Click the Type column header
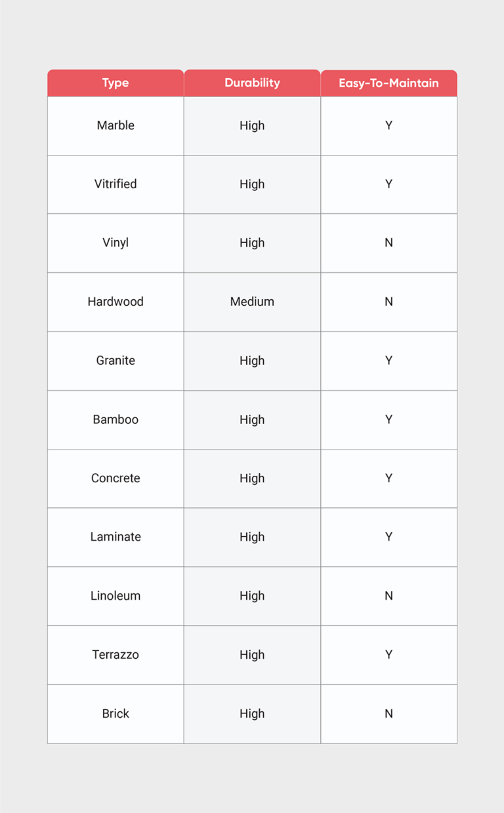 click(x=115, y=83)
